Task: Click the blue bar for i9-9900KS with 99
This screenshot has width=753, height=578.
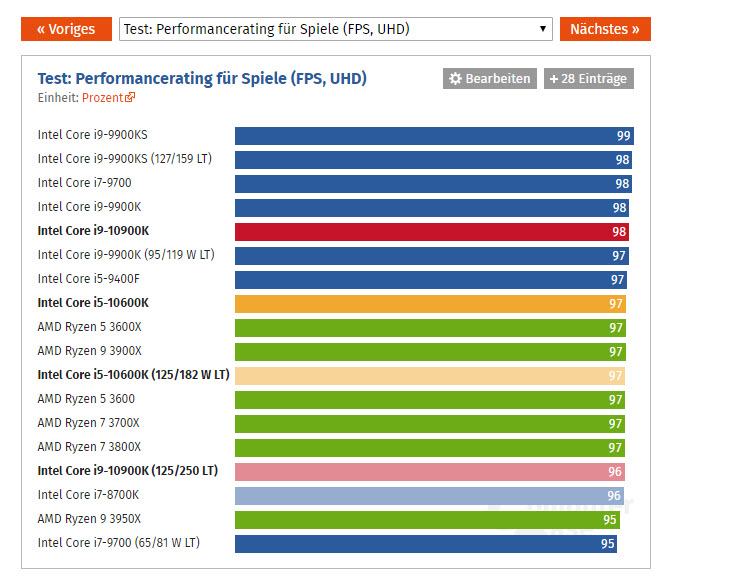Action: click(x=434, y=136)
